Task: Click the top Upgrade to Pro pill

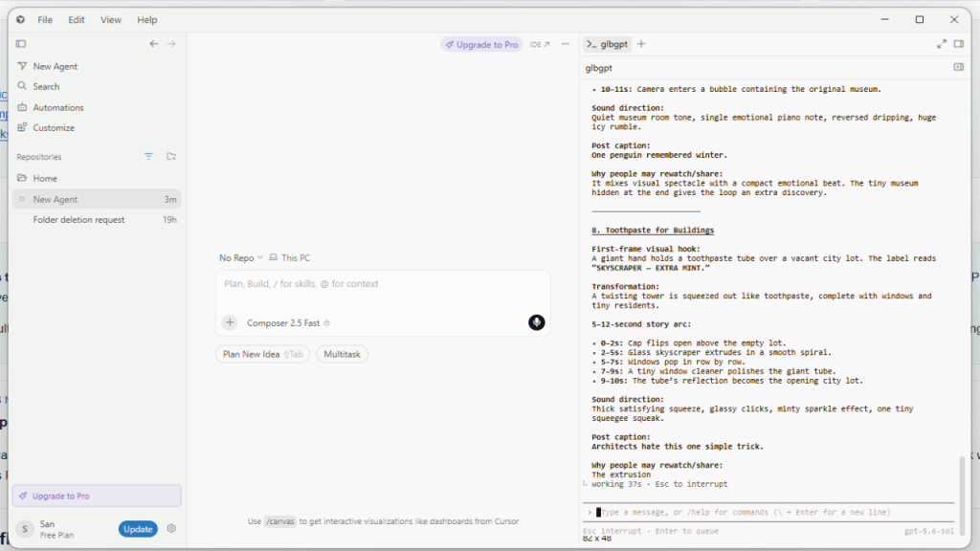Action: (x=481, y=44)
